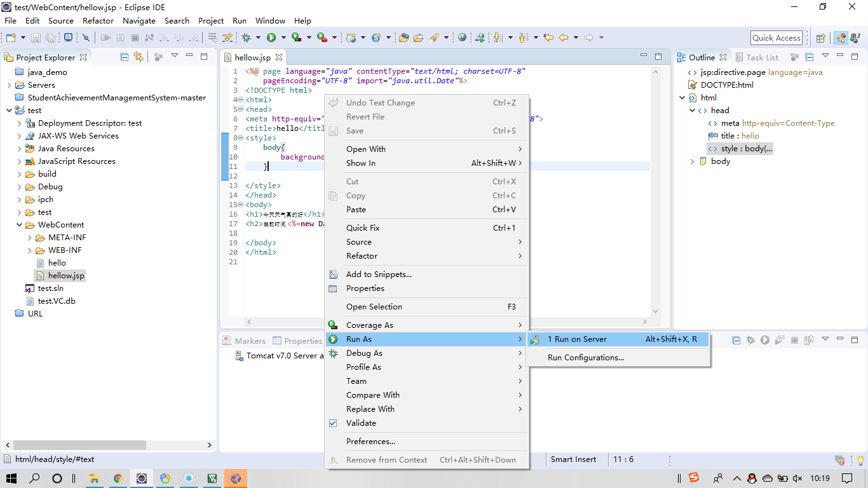
Task: Toggle the Java EE perspective button
Action: point(841,38)
